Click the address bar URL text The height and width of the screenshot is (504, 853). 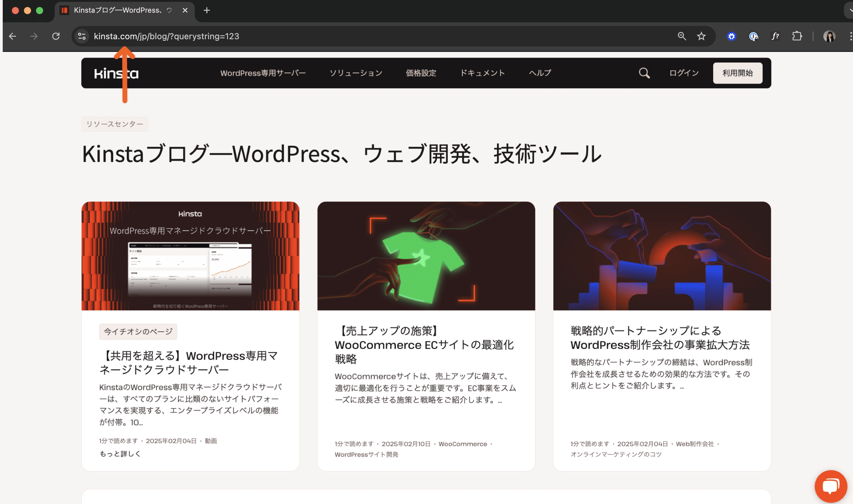tap(166, 36)
